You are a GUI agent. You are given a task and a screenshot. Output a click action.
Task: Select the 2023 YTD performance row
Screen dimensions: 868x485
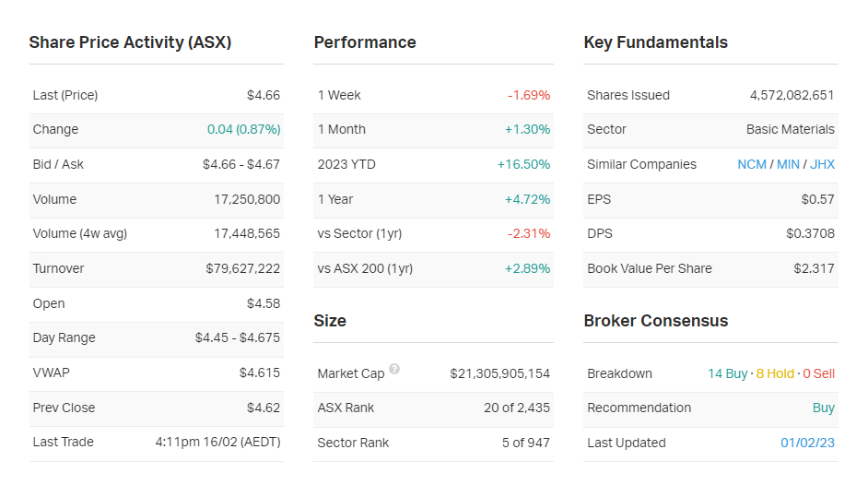pyautogui.click(x=433, y=164)
